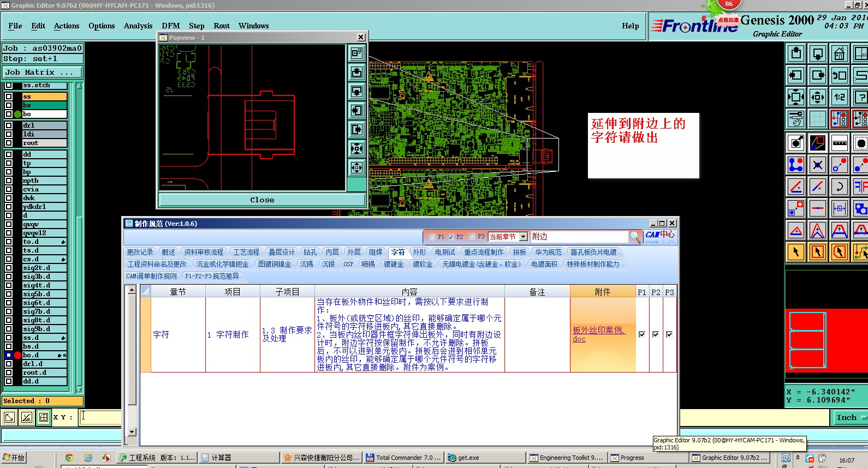Switch to the 阻焊 tab
868x468 pixels.
(376, 252)
